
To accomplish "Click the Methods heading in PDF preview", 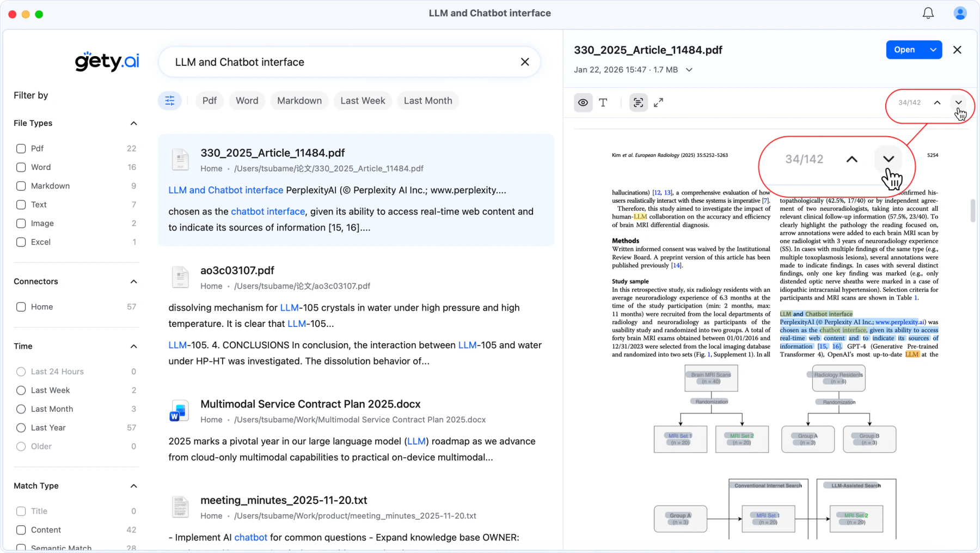I will click(626, 241).
